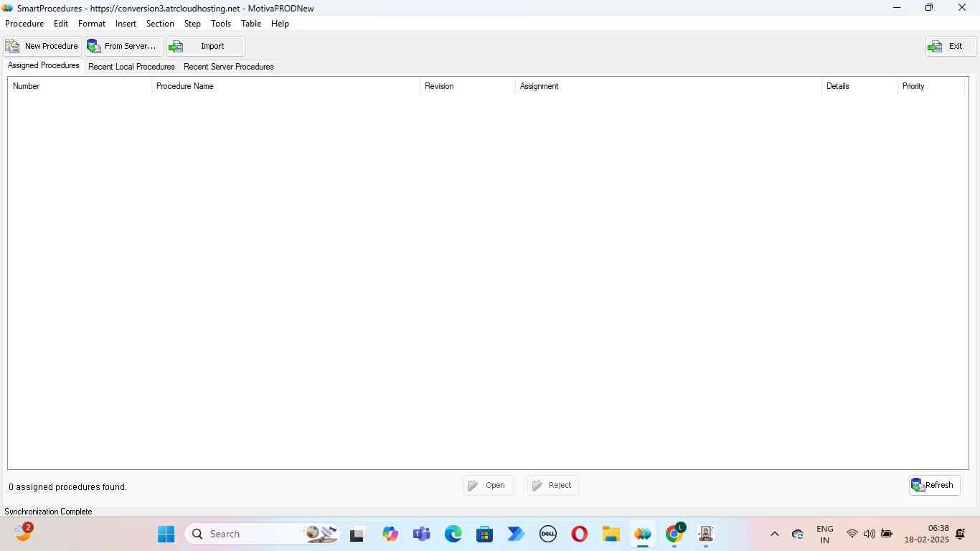The width and height of the screenshot is (980, 551).
Task: Click the cloud sync icon in the system tray
Action: pos(797,534)
